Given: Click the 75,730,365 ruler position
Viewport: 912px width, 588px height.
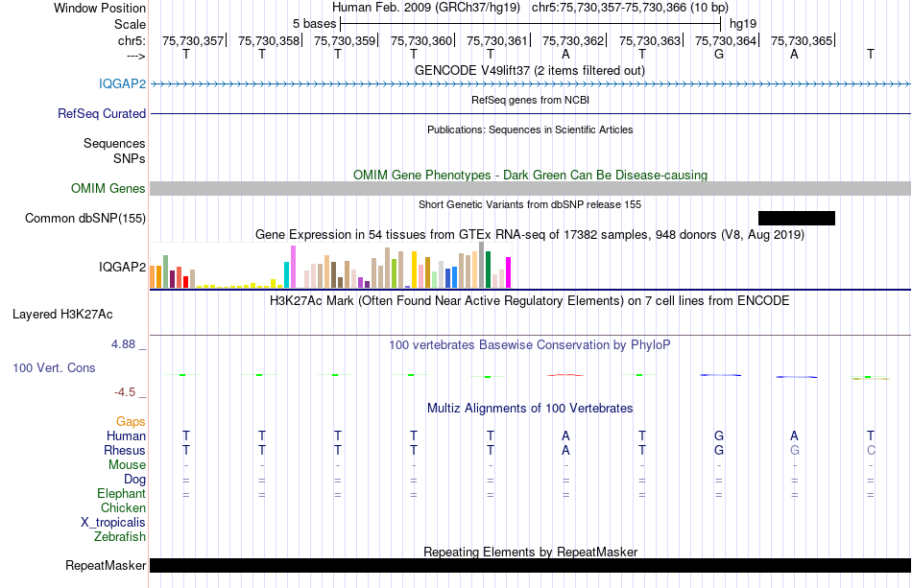Looking at the screenshot, I should click(x=802, y=40).
